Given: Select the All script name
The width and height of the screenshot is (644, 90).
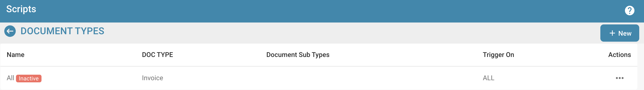Looking at the screenshot, I should (x=10, y=78).
